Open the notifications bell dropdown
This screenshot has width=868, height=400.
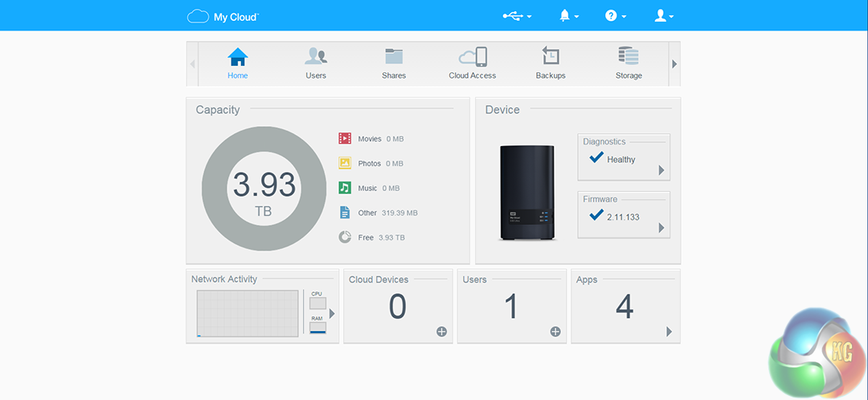pos(568,16)
